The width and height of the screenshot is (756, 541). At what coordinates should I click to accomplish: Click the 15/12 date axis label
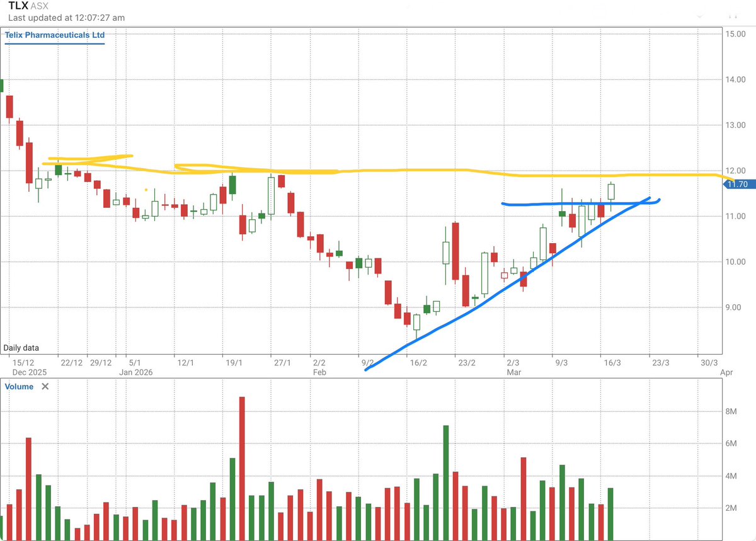pos(23,363)
